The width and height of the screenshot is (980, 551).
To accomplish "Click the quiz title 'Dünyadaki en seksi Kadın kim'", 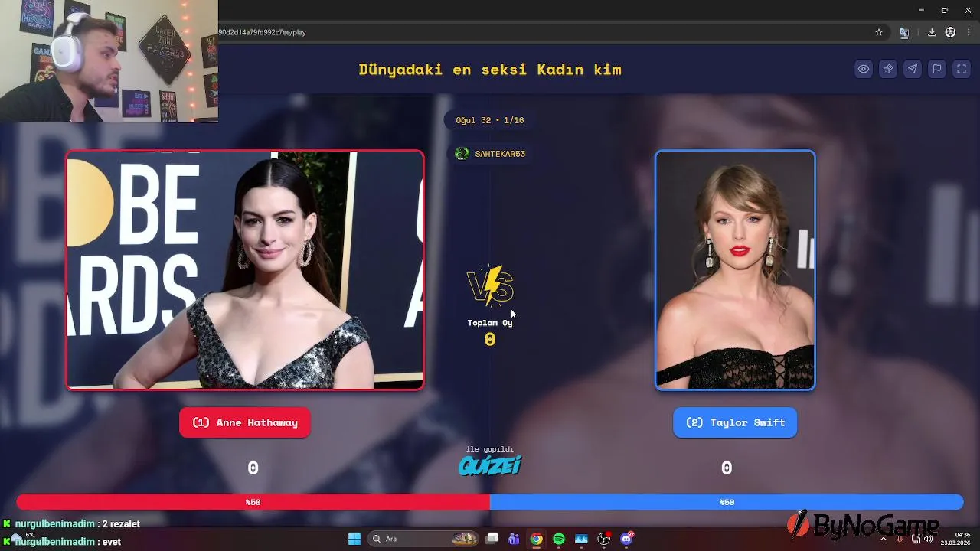I will [490, 70].
